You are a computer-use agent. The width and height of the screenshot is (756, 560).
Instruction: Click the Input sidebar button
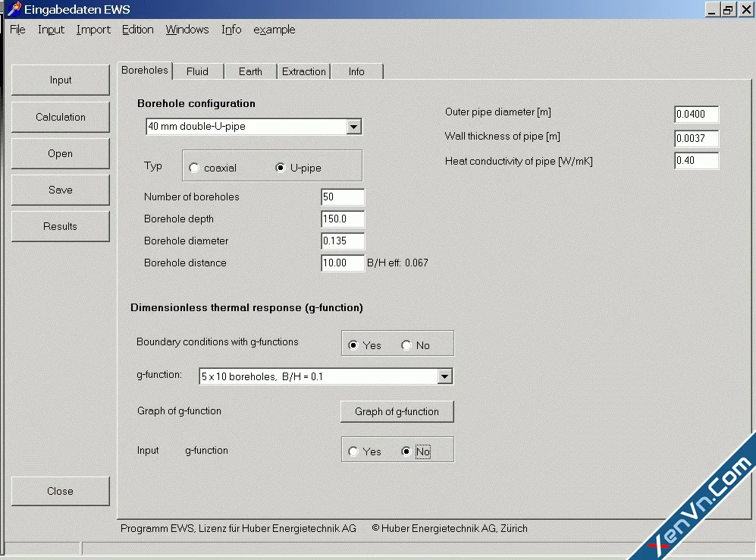click(60, 80)
